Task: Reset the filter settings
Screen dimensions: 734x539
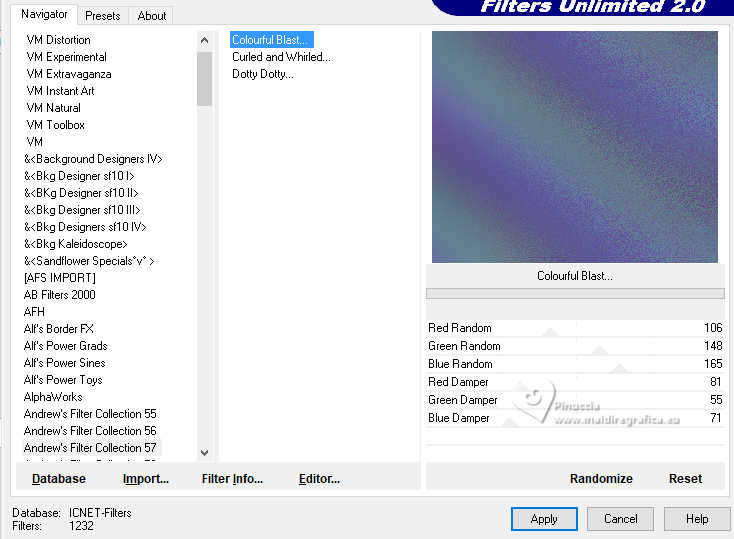Action: [x=685, y=479]
